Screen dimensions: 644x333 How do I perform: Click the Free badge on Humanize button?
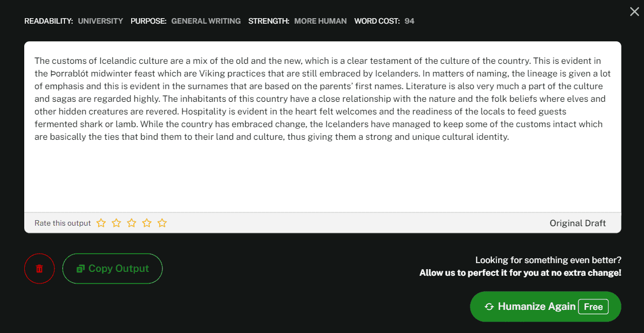[x=593, y=307]
